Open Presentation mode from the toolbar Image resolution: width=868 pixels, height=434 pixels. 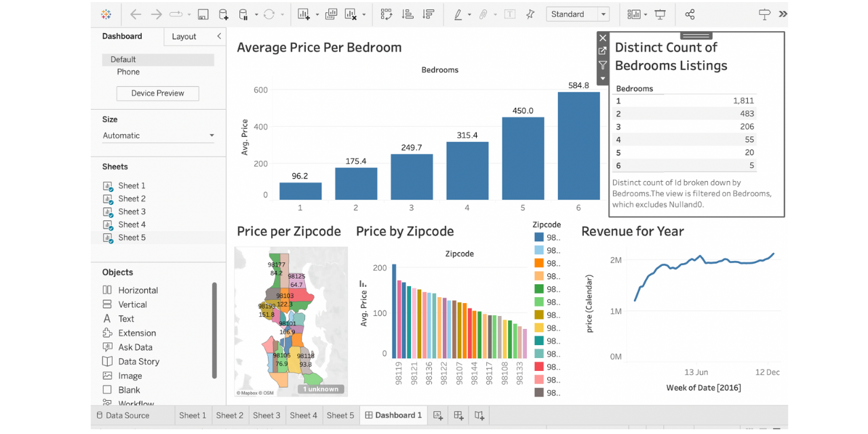[x=660, y=14]
